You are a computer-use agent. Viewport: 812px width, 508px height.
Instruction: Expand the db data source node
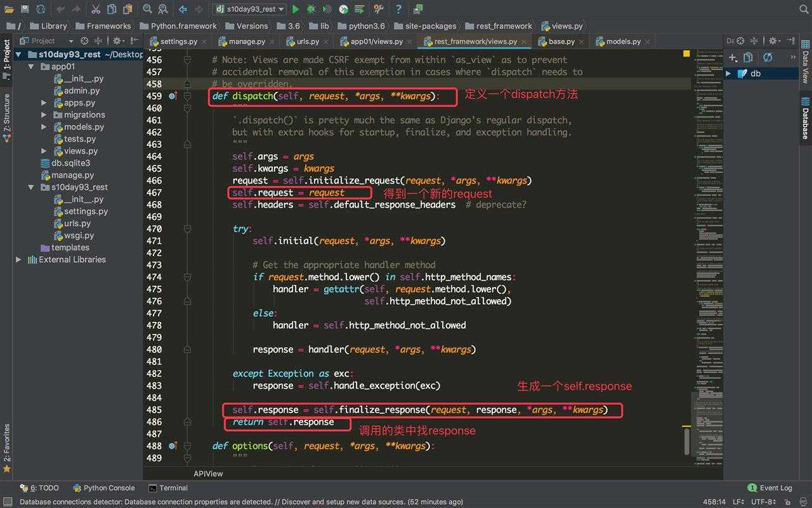click(728, 74)
